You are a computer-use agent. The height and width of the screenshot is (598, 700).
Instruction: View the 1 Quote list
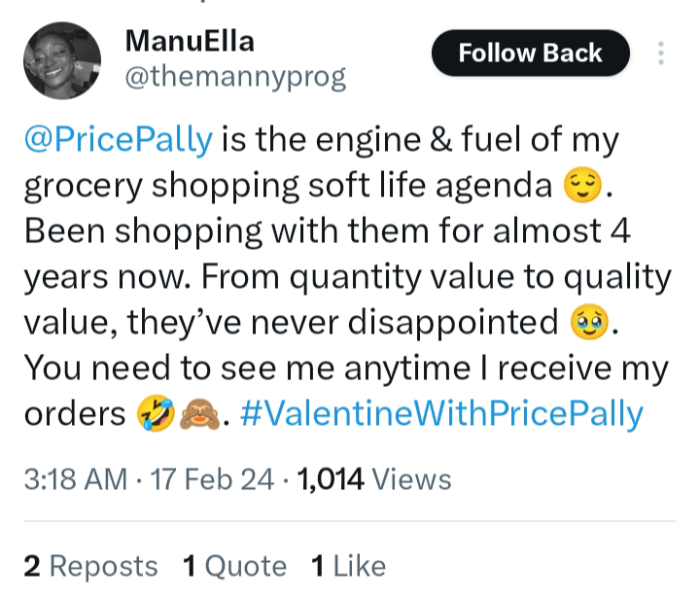234,566
